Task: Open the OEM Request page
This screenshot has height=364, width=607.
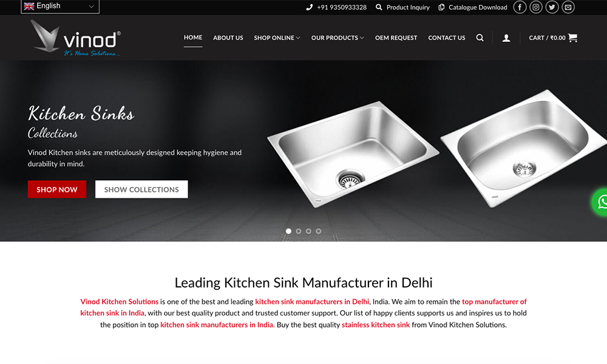Action: click(x=396, y=38)
